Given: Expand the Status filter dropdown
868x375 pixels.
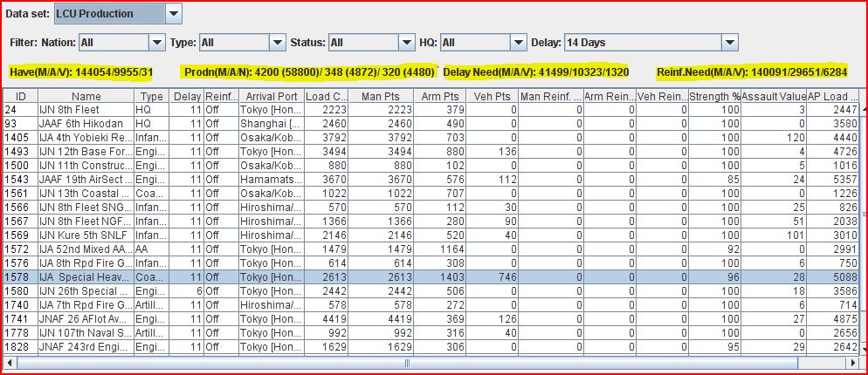Looking at the screenshot, I should click(x=406, y=42).
